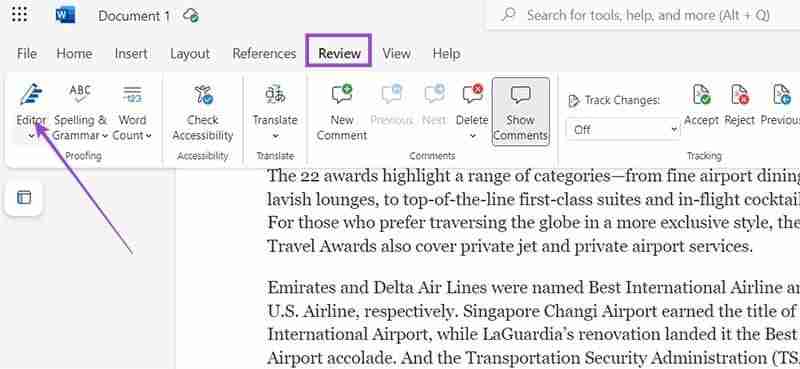
Task: Click the cloud saved status icon
Action: (x=191, y=15)
